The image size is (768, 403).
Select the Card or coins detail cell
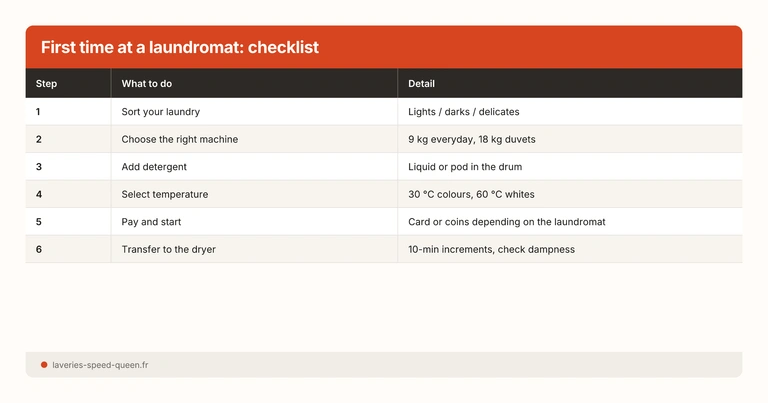[x=507, y=221]
